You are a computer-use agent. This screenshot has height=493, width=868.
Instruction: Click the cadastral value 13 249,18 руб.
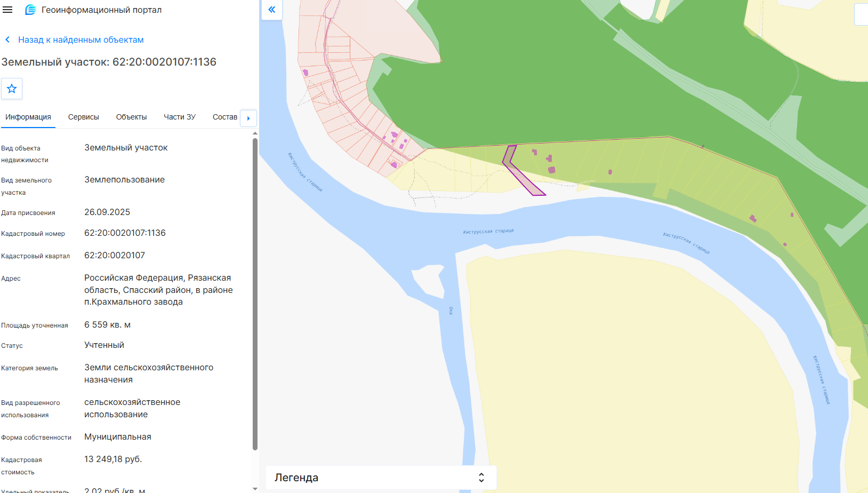tap(113, 459)
